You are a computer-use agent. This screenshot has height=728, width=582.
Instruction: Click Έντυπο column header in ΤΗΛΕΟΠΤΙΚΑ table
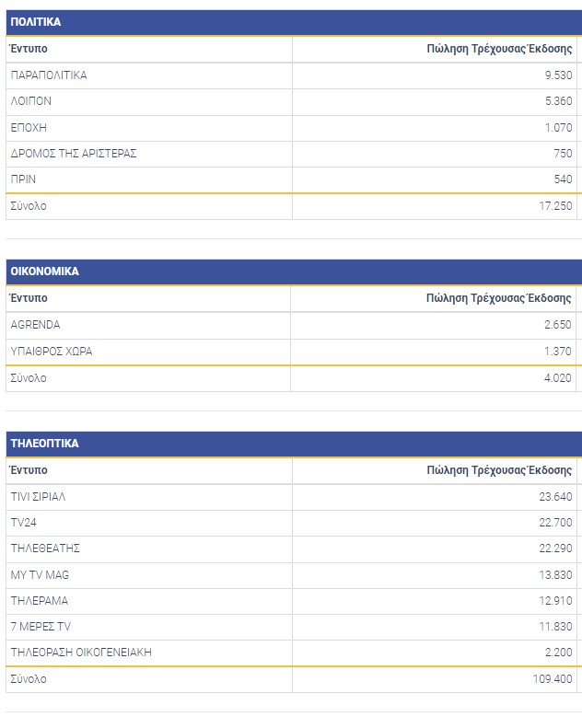coord(29,470)
